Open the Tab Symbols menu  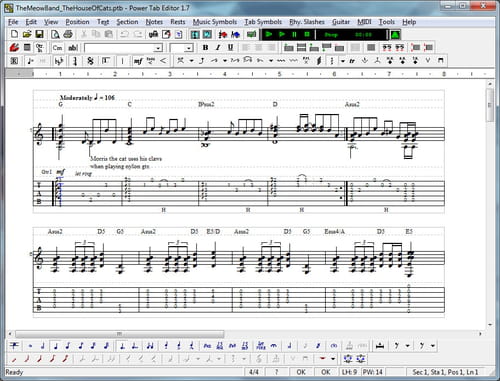pos(263,22)
